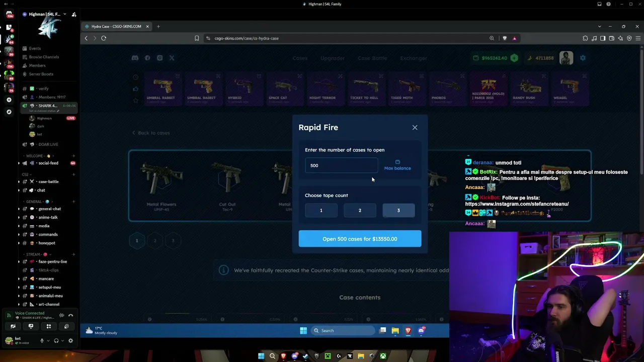644x362 pixels.
Task: Open microphone input options dropdown arrow
Action: click(x=48, y=340)
